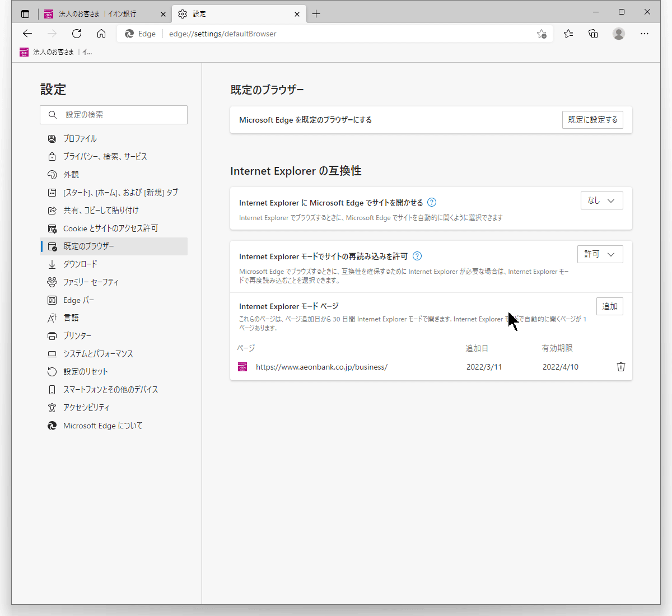
Task: Open the Favorites star toolbar icon
Action: (x=568, y=34)
